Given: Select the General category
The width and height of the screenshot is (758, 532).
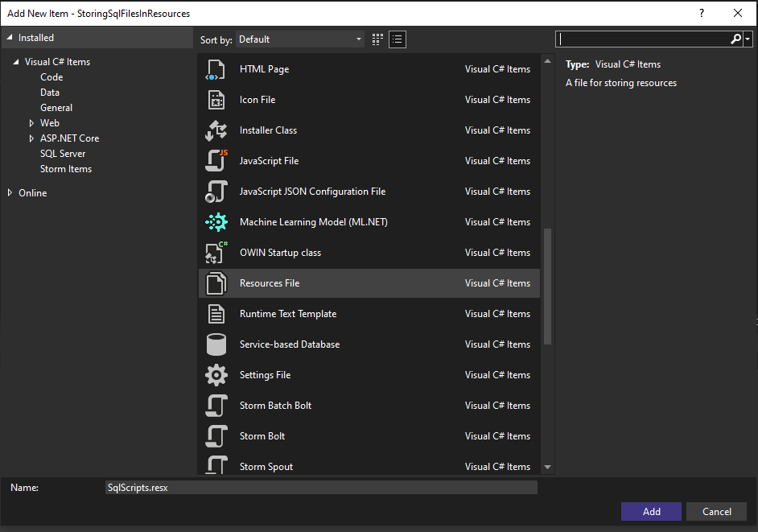Looking at the screenshot, I should pyautogui.click(x=56, y=108).
